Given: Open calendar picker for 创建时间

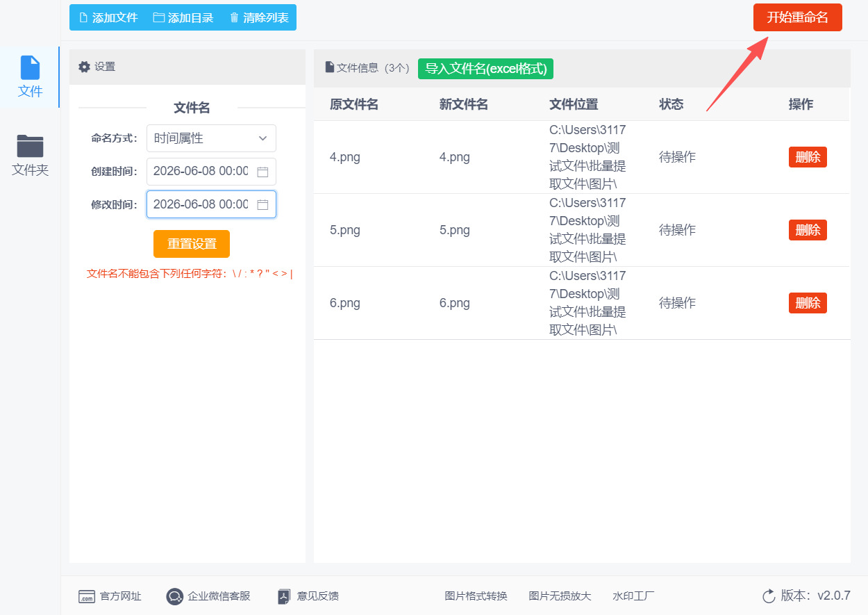Looking at the screenshot, I should tap(262, 172).
